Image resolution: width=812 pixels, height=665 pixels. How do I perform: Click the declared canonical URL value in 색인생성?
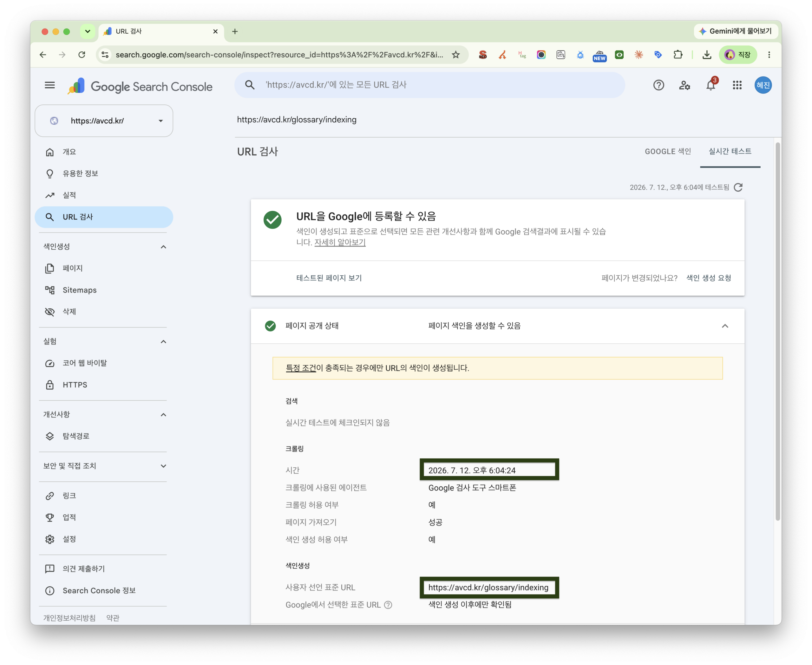pyautogui.click(x=488, y=587)
